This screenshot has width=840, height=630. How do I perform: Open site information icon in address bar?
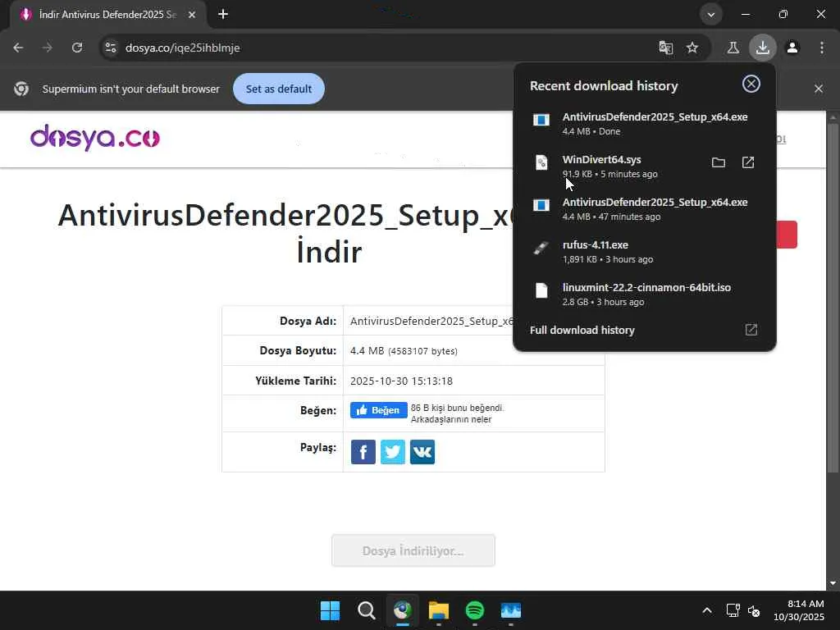coord(111,48)
